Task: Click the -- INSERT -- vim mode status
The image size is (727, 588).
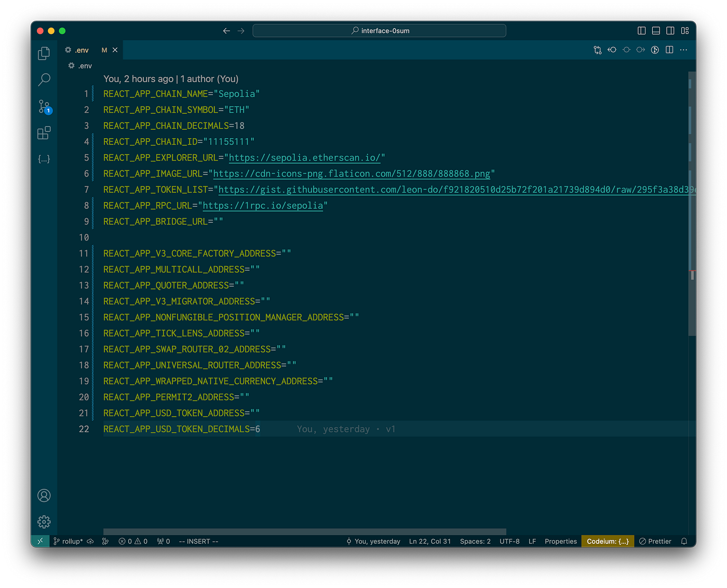Action: tap(198, 541)
